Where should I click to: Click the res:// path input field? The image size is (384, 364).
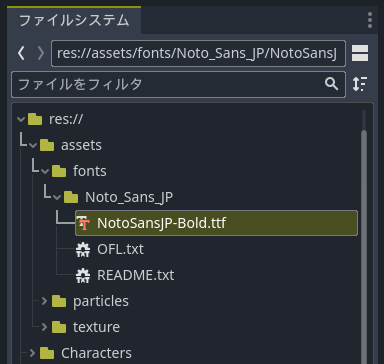[198, 53]
